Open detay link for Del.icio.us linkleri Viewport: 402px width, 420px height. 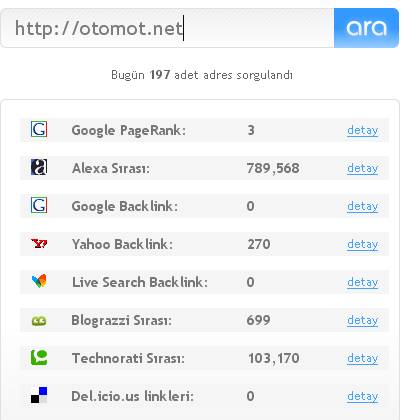point(362,396)
